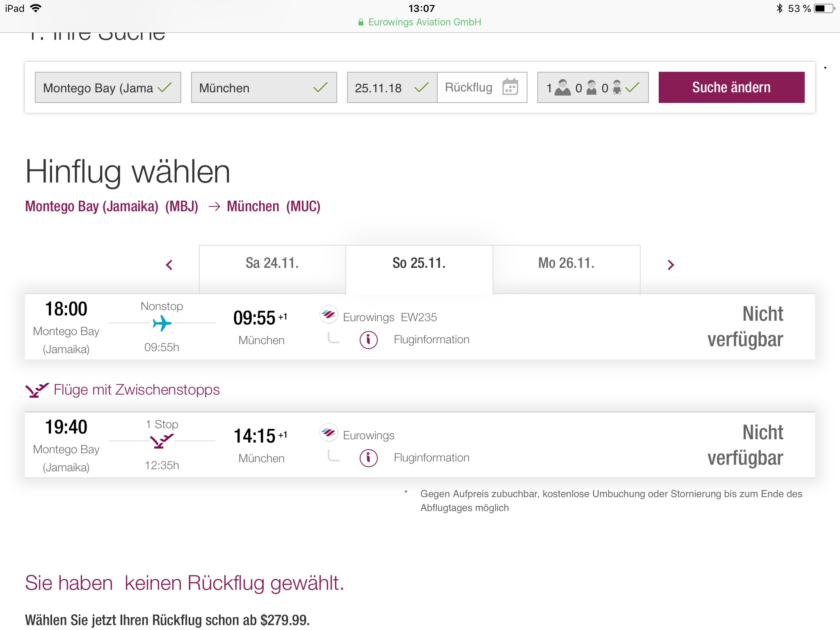Click Eurowings logo on nonstop flight
Viewport: 840px width, 630px height.
pyautogui.click(x=329, y=315)
